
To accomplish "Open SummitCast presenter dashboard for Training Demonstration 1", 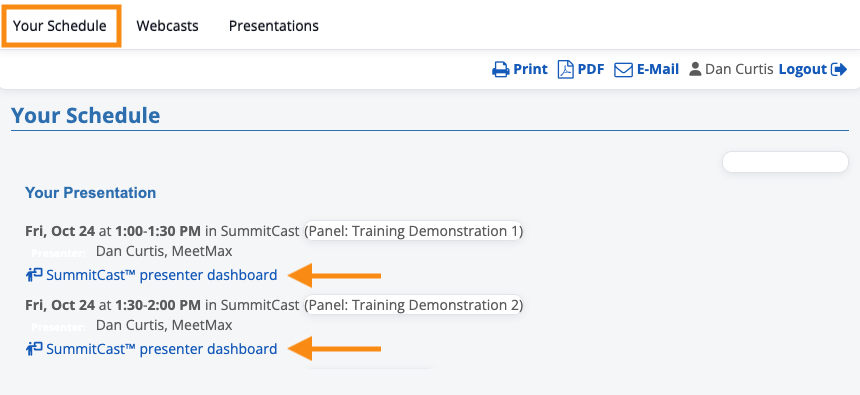I will [x=162, y=274].
